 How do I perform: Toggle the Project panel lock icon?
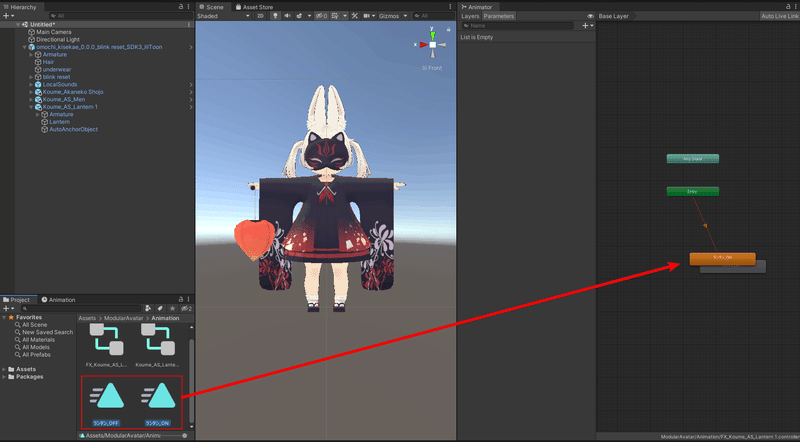[x=181, y=300]
